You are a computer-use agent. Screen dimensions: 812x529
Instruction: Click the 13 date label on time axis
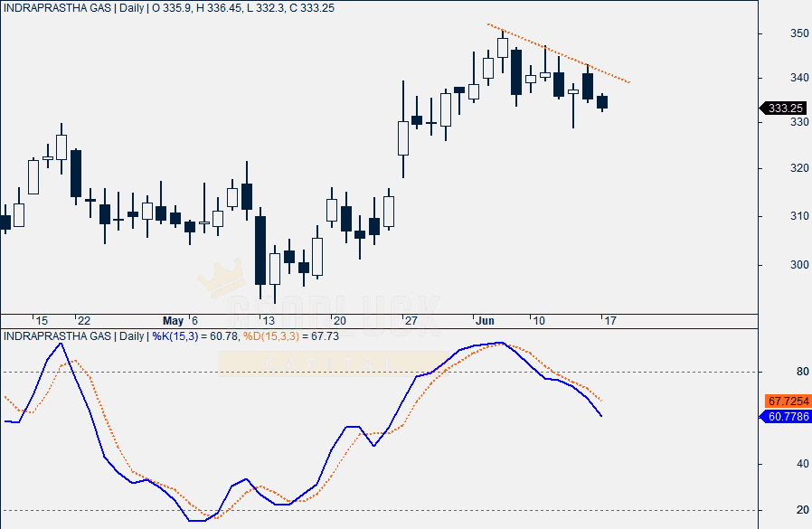pyautogui.click(x=268, y=321)
